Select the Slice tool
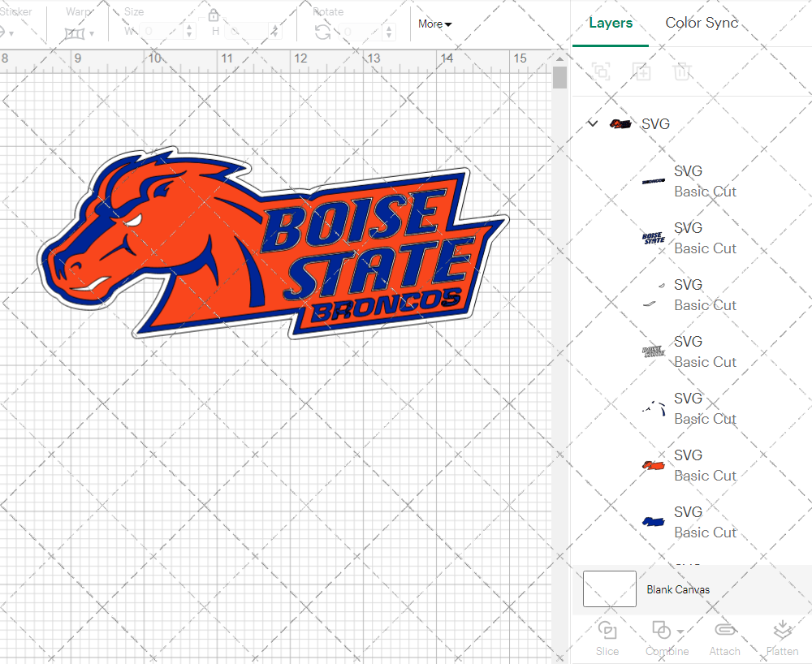 pyautogui.click(x=607, y=637)
